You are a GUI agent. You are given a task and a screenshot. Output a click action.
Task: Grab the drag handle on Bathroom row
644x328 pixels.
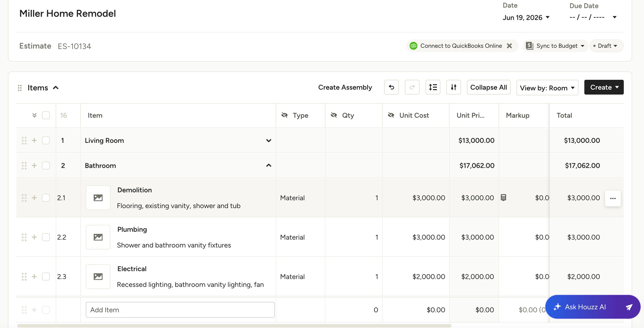(x=24, y=165)
